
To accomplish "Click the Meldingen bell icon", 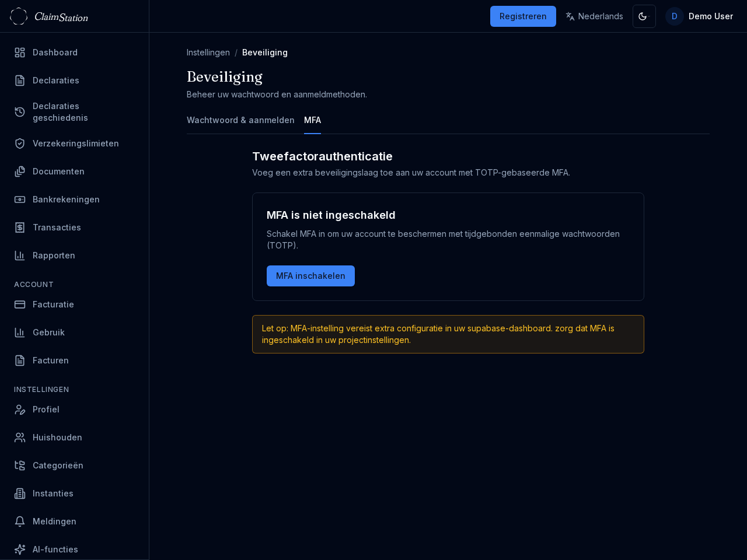I will click(x=20, y=521).
